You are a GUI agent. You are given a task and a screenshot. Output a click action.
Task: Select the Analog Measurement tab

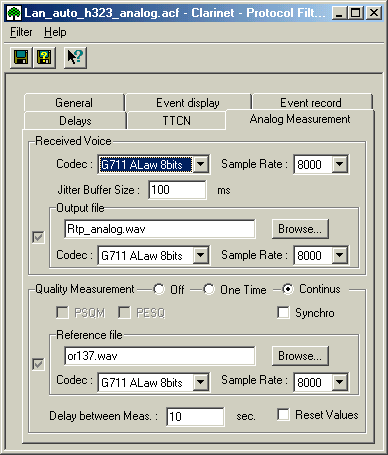[300, 119]
